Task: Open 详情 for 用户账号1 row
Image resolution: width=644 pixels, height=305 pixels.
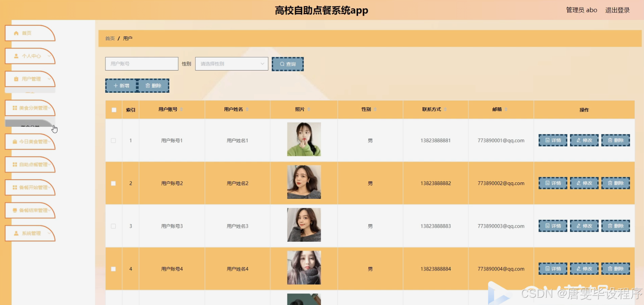Action: click(x=553, y=140)
